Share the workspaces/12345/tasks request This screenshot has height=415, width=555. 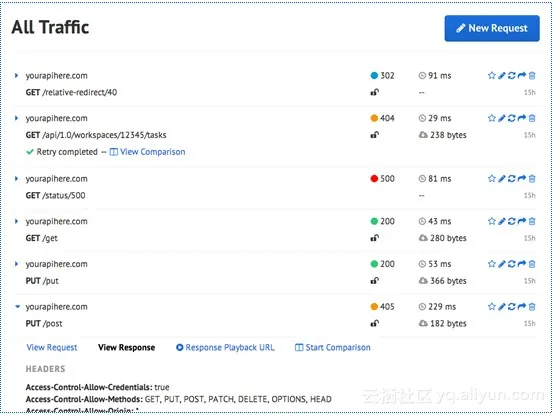point(522,118)
